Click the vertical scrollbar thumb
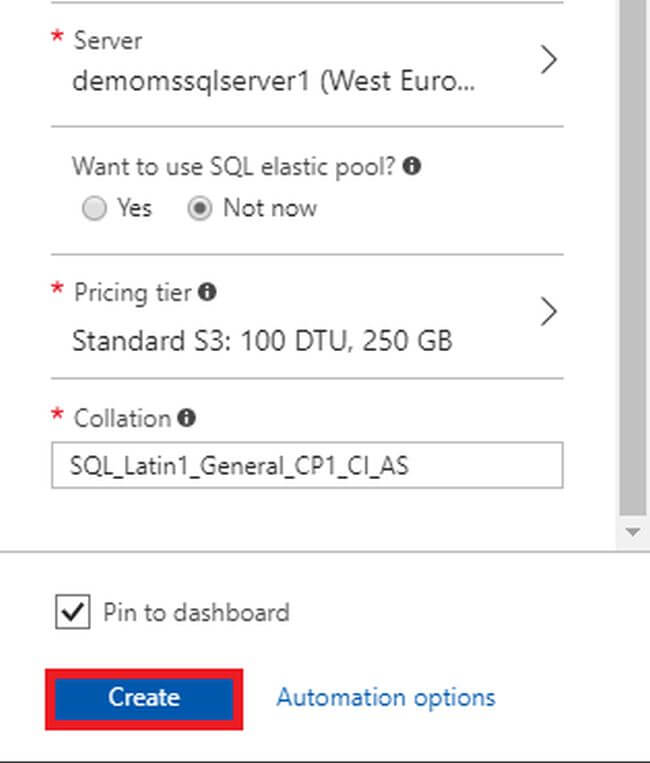 coord(632,250)
